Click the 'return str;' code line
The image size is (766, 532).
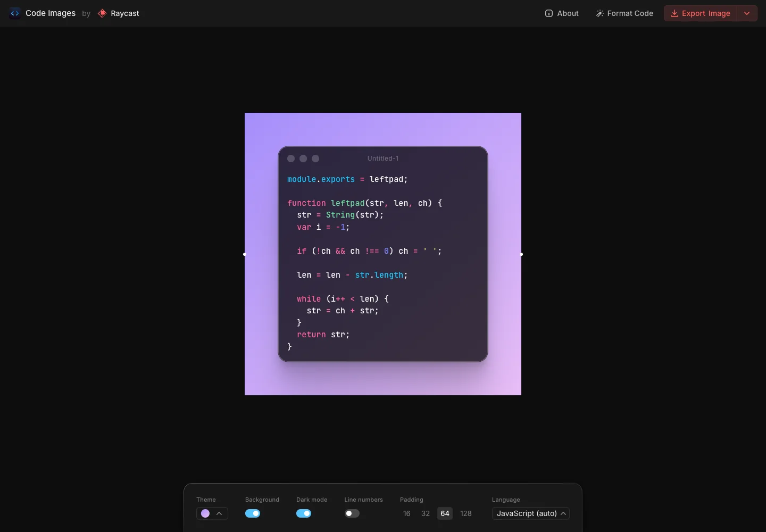tap(323, 335)
